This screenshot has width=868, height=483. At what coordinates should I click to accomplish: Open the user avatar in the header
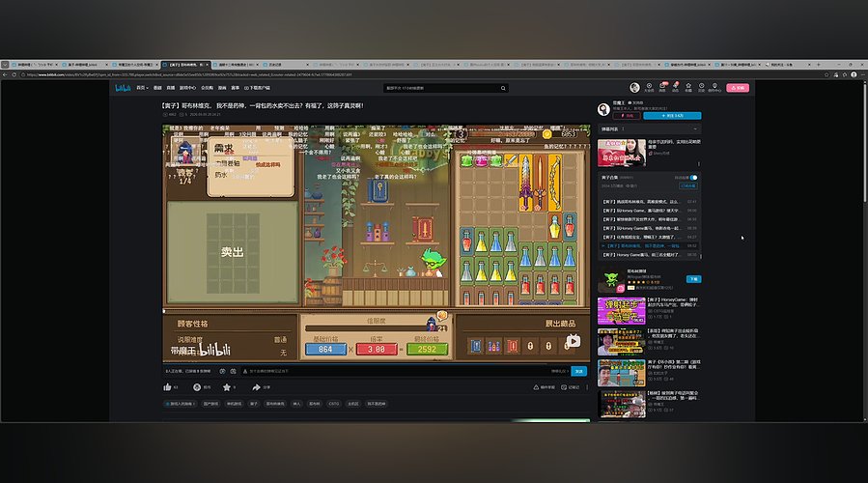(634, 88)
